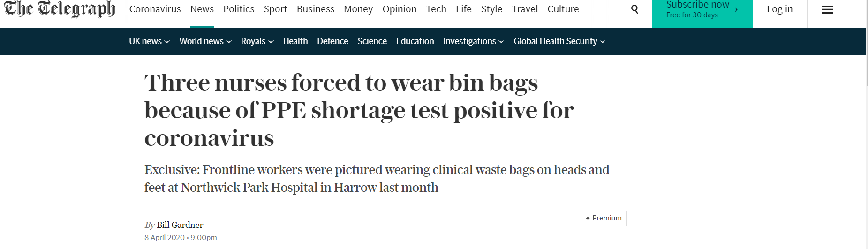
Task: Click The Telegraph logo
Action: [x=60, y=9]
